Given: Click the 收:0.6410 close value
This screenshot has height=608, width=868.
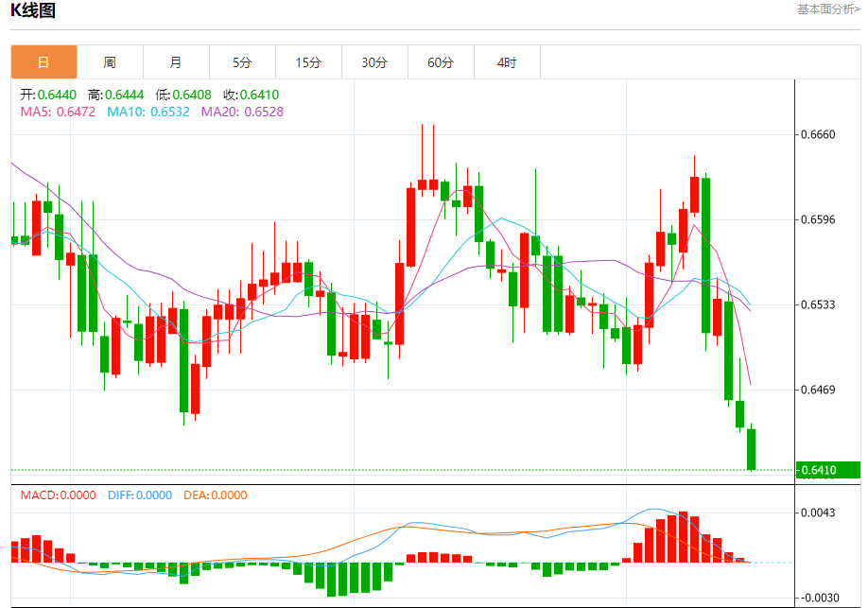Looking at the screenshot, I should tap(251, 95).
